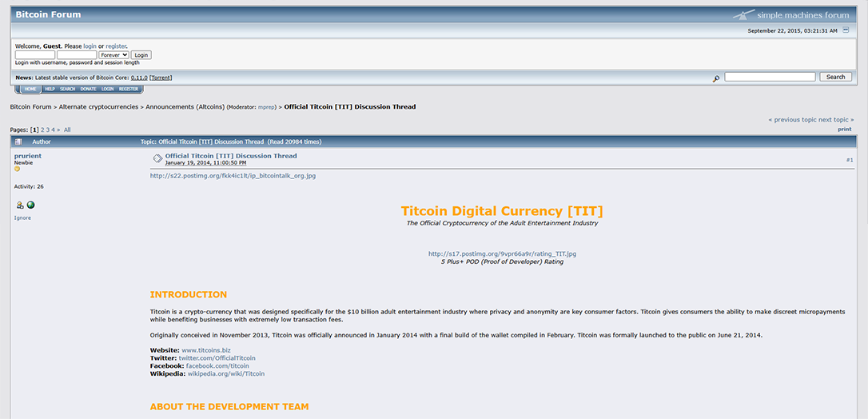Open the thread title breadcrumb link
The height and width of the screenshot is (419, 868).
pos(350,107)
